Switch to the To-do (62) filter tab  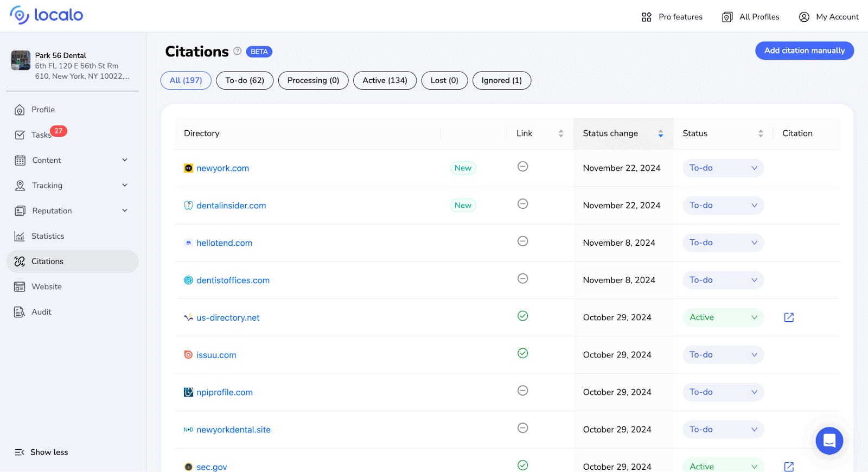pos(245,80)
